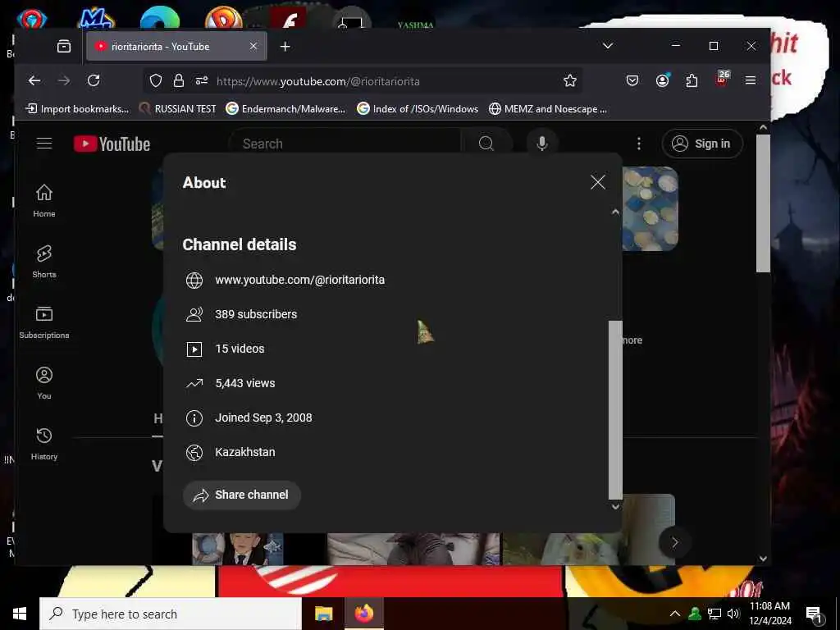
Task: Bookmark this page with star icon
Action: (569, 81)
